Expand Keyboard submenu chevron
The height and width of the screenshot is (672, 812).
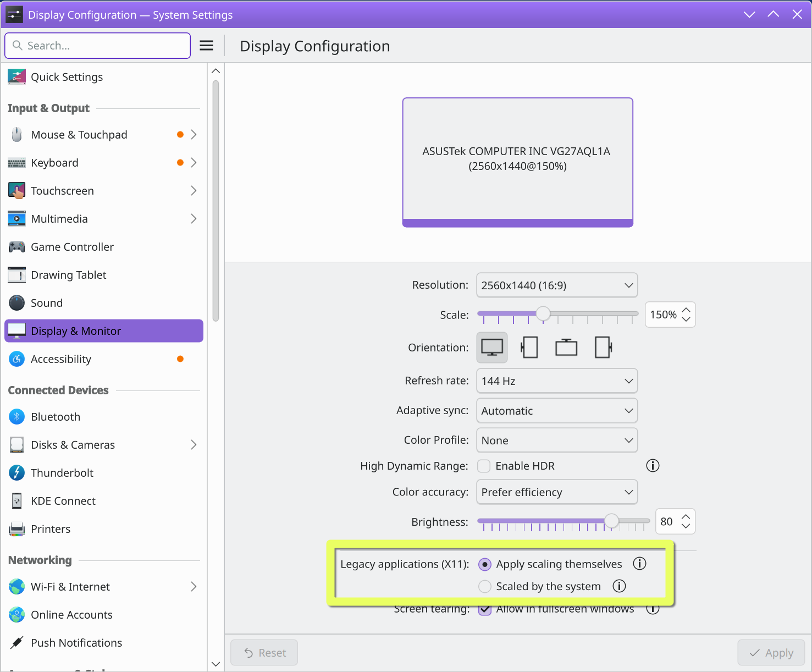(x=194, y=163)
